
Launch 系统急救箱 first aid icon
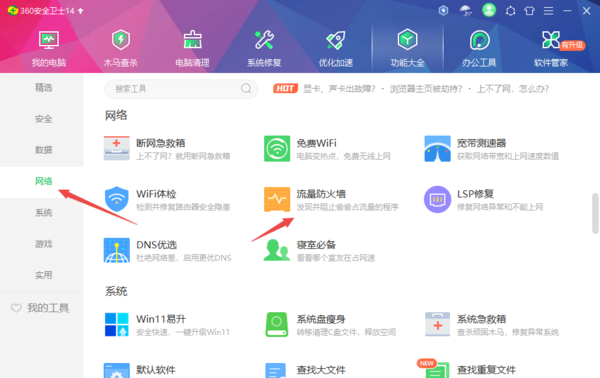click(437, 324)
